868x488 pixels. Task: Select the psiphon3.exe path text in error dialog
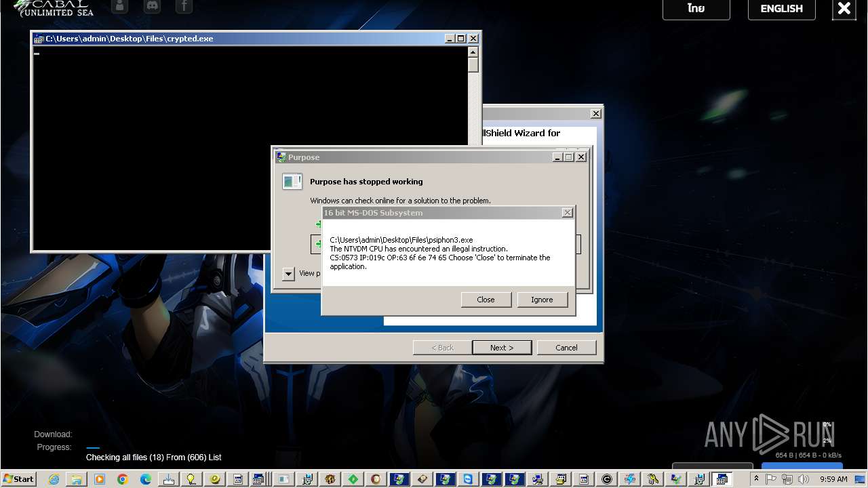click(x=401, y=240)
